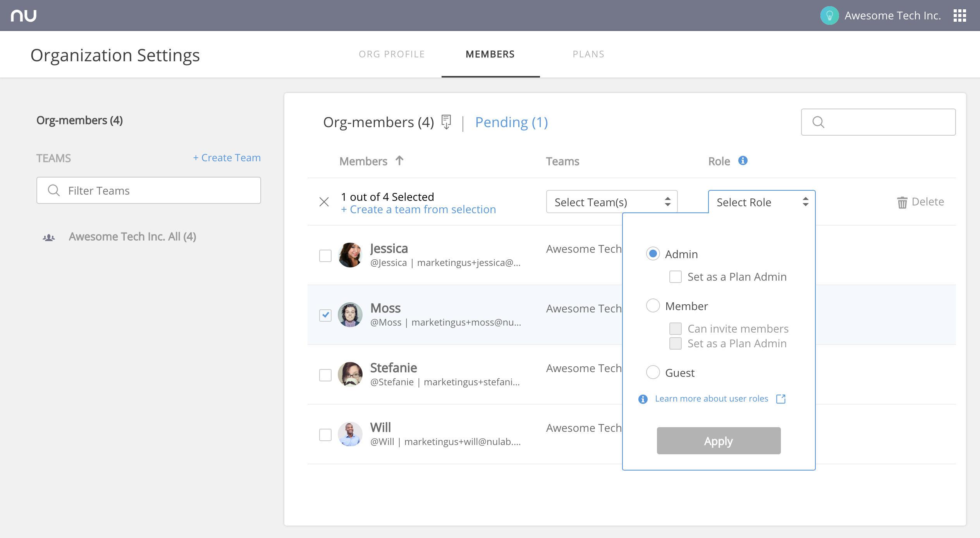Click info icon beside Learn more link

[643, 399]
